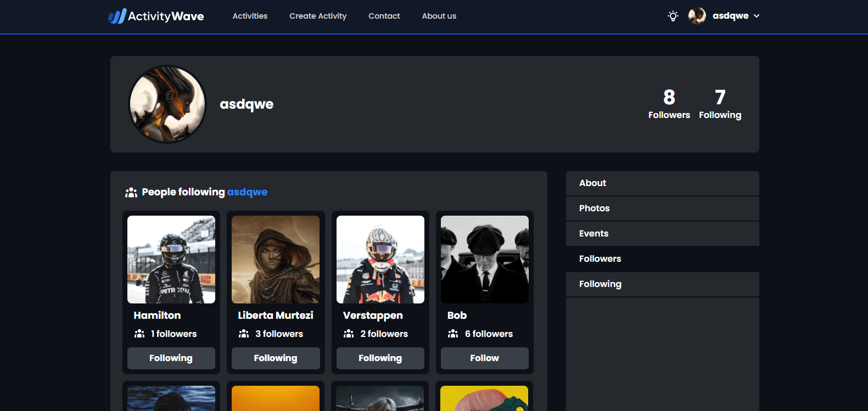The image size is (868, 411).
Task: Go to Create Activity page
Action: coord(318,16)
